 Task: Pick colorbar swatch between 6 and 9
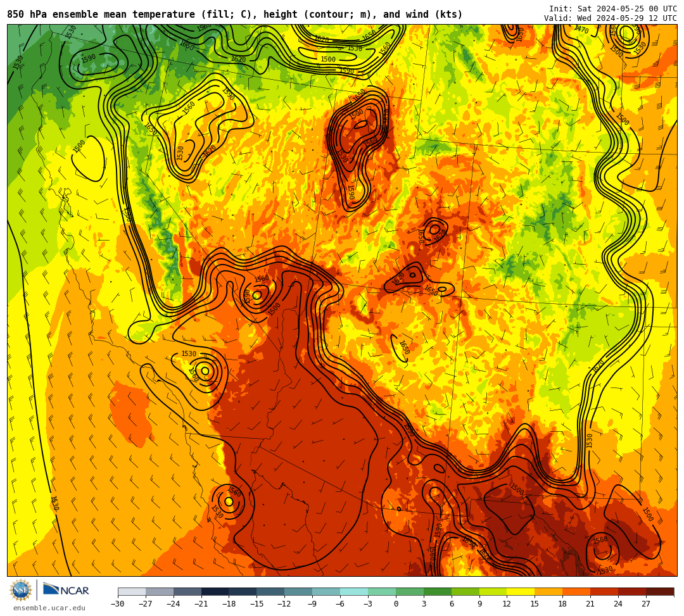click(465, 591)
